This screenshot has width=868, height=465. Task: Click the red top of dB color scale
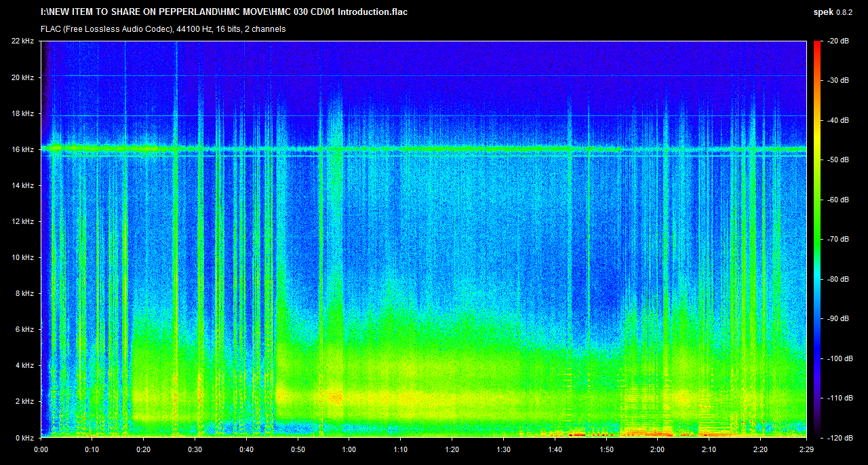[816, 44]
